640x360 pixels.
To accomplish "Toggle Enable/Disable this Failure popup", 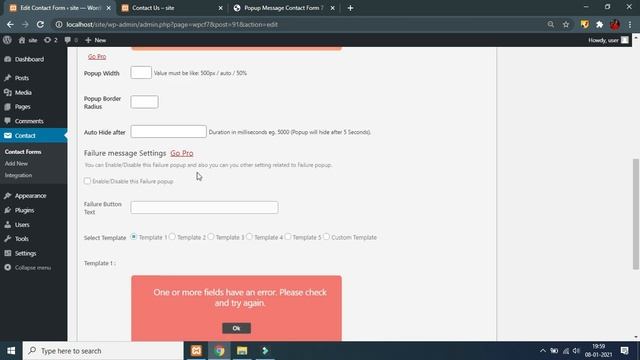I will [87, 181].
